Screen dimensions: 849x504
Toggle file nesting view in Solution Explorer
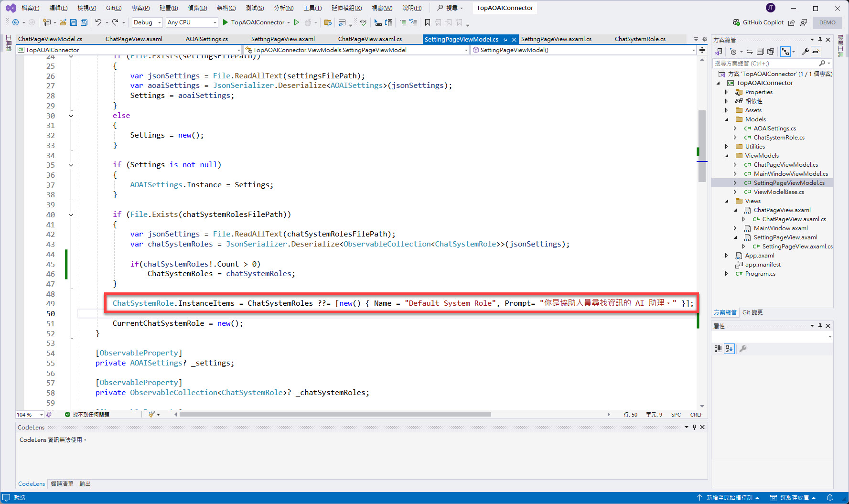(x=785, y=52)
